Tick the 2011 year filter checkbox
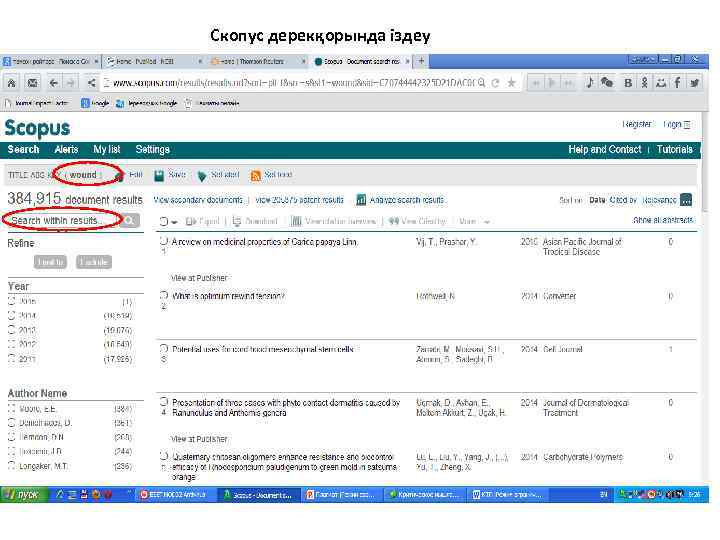 [x=12, y=358]
